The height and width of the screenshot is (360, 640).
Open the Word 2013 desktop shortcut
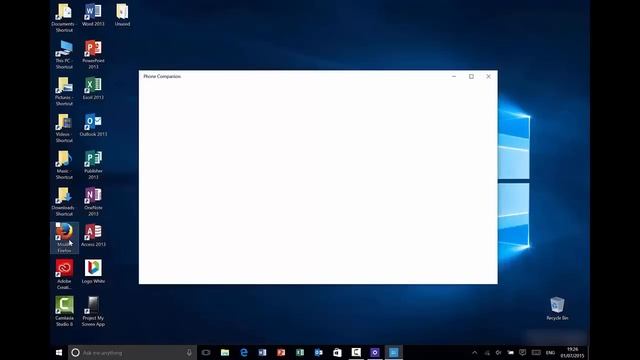coord(93,15)
